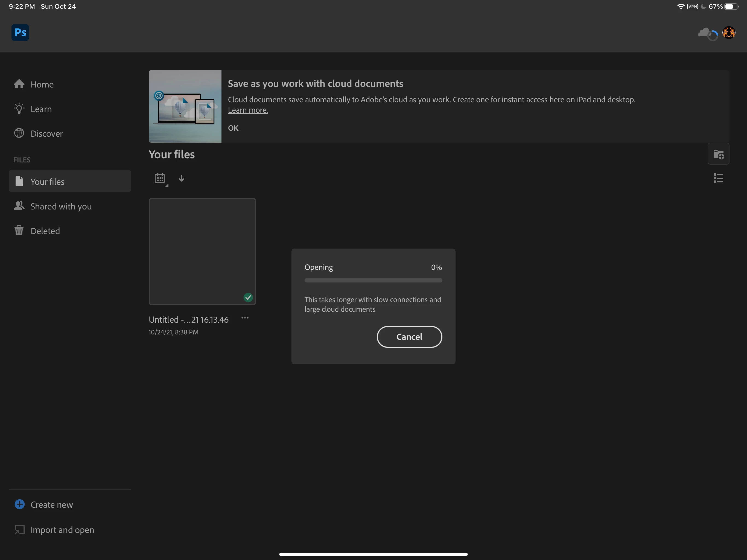This screenshot has width=747, height=560.
Task: Dismiss the cloud documents banner with OK
Action: [233, 128]
